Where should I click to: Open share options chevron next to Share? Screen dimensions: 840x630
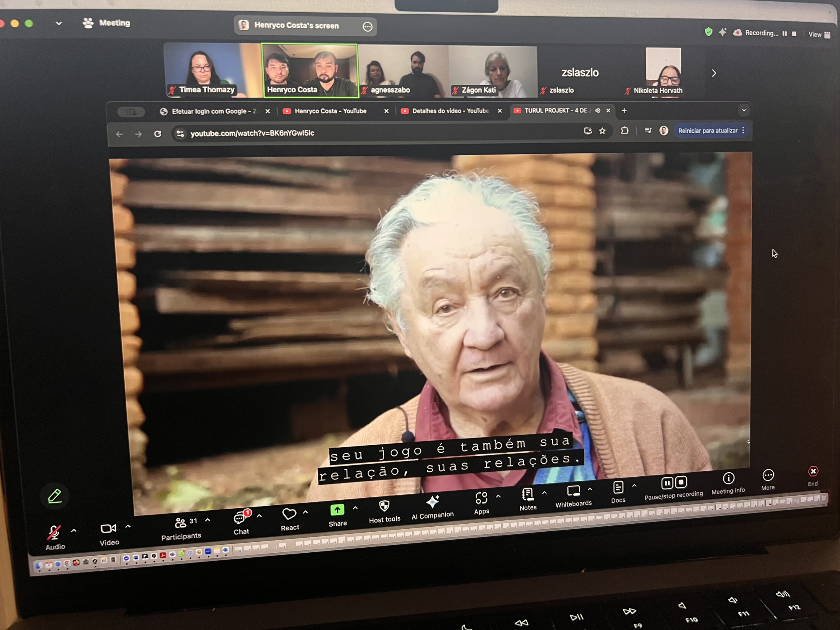click(355, 508)
